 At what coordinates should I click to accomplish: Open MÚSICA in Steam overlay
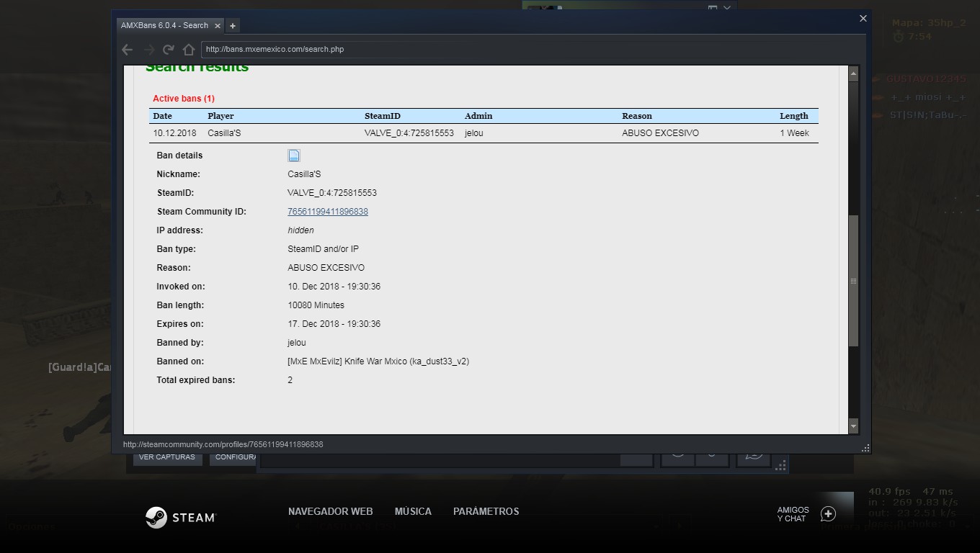[x=413, y=511]
